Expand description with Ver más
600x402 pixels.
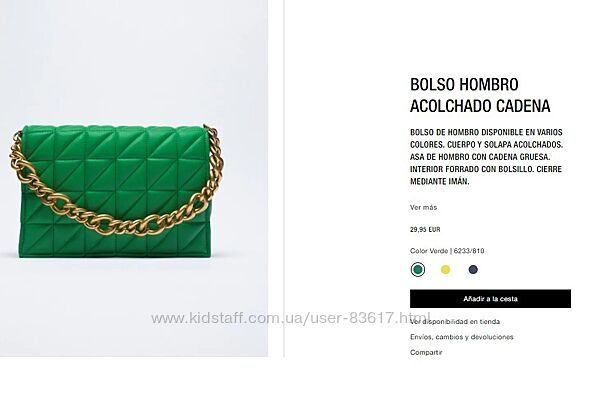pyautogui.click(x=424, y=207)
